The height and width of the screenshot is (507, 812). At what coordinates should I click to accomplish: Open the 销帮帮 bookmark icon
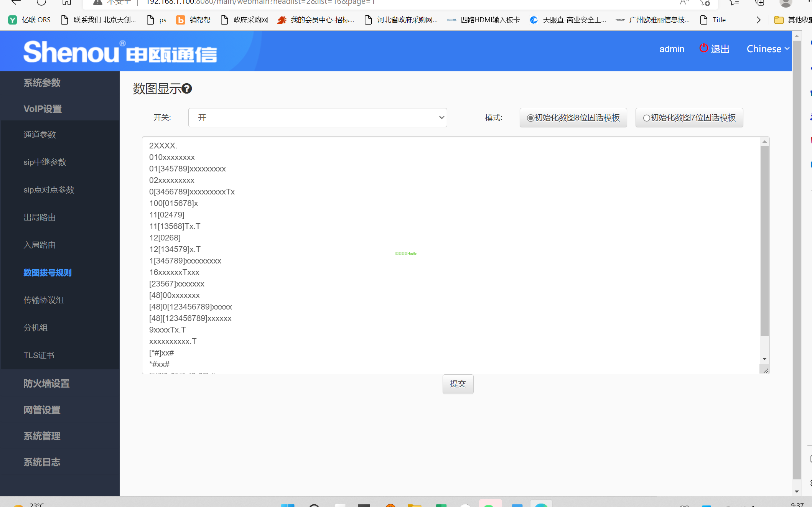180,20
